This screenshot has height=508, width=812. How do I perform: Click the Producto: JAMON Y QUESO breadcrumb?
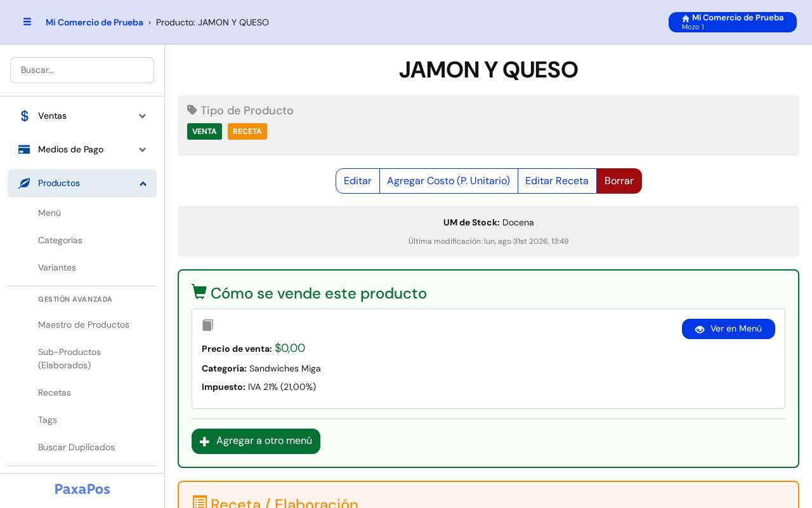(x=213, y=22)
